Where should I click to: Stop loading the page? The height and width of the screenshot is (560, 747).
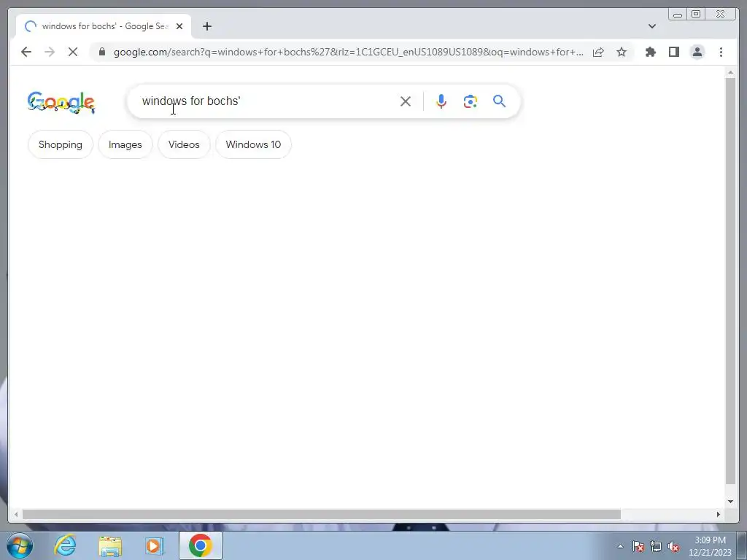[73, 52]
